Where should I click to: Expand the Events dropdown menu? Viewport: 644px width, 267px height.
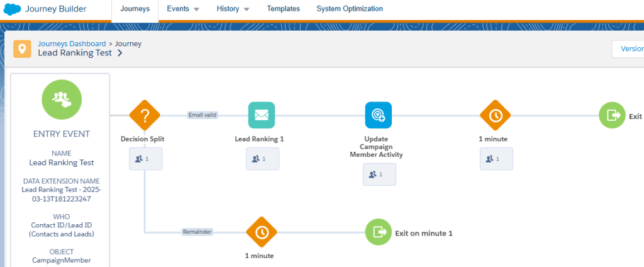183,9
